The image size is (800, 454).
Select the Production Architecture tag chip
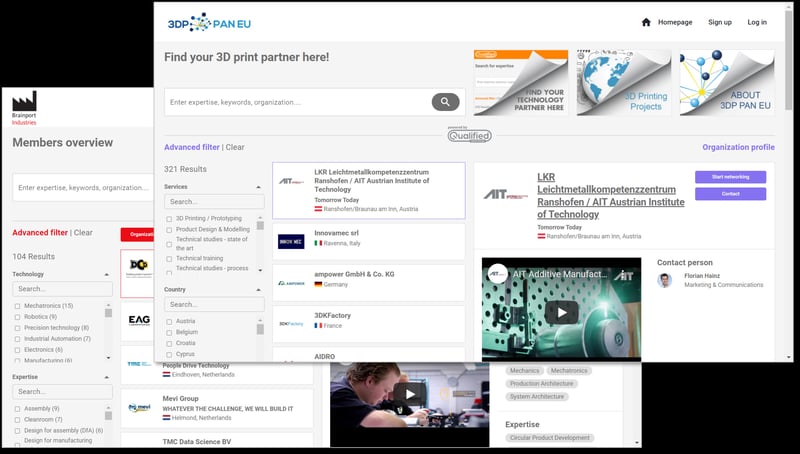click(541, 384)
